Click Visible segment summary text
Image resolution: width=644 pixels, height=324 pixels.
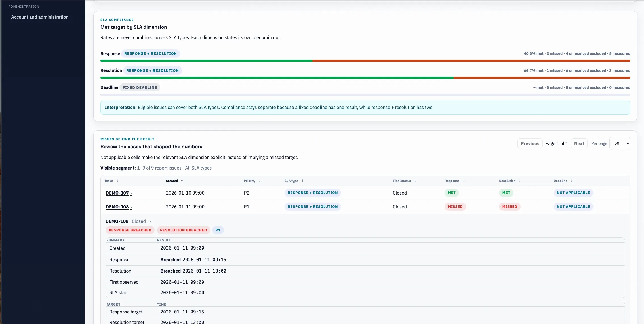pos(156,168)
